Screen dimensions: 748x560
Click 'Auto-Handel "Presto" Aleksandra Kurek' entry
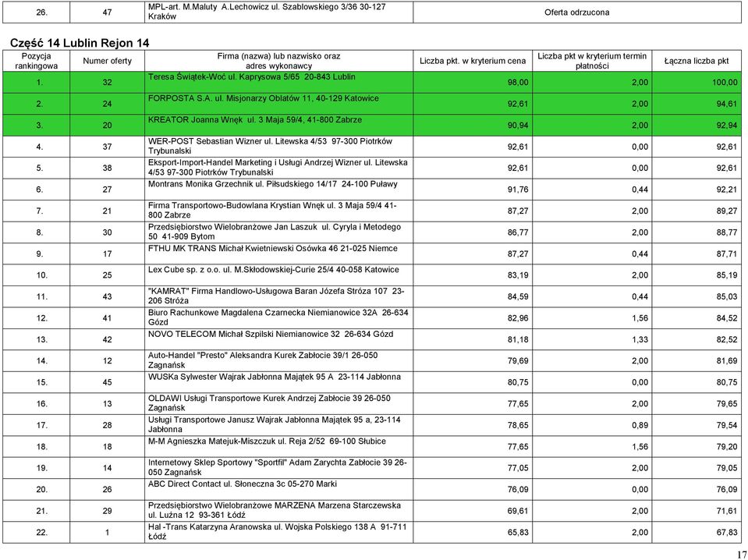coord(278,360)
